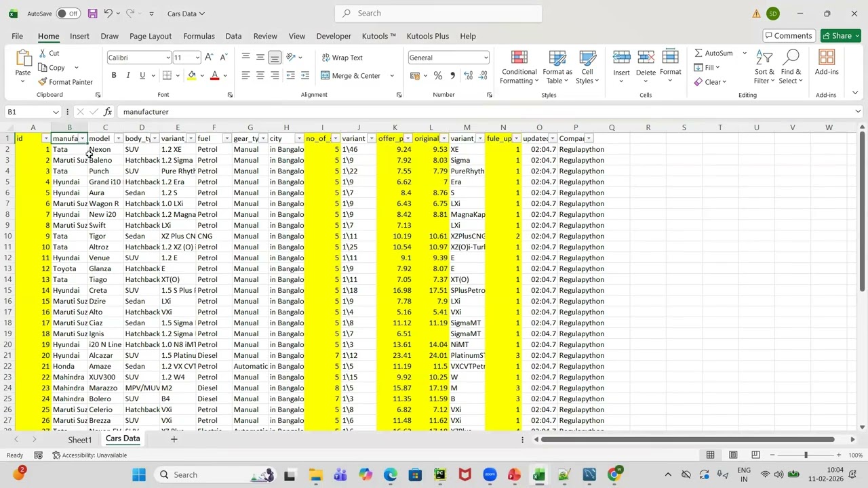The height and width of the screenshot is (488, 868).
Task: Toggle Wrap Text on the selection
Action: [x=342, y=58]
